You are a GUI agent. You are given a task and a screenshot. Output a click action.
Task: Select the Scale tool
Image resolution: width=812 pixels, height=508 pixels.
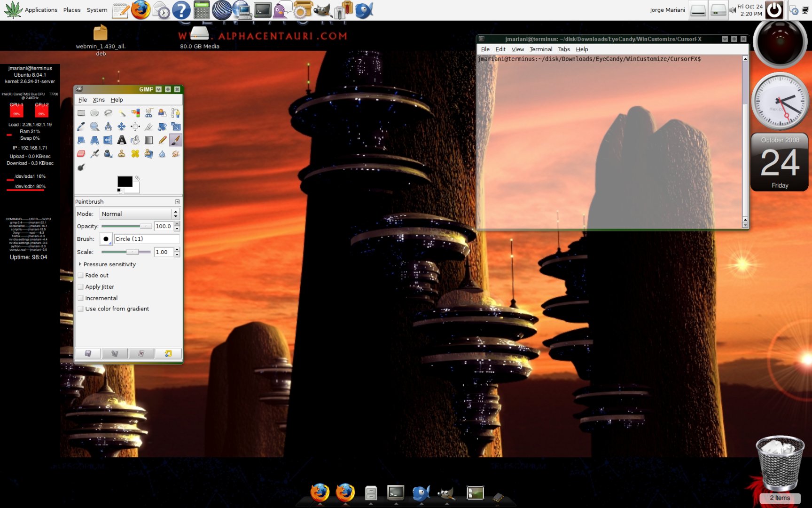tap(176, 127)
